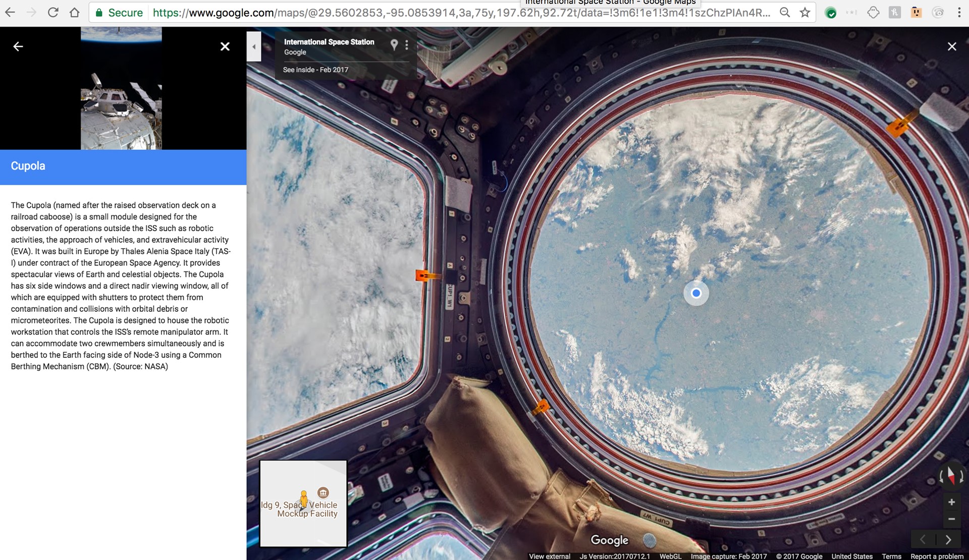Click the location pin icon on the ISS card
The image size is (969, 560).
(394, 45)
